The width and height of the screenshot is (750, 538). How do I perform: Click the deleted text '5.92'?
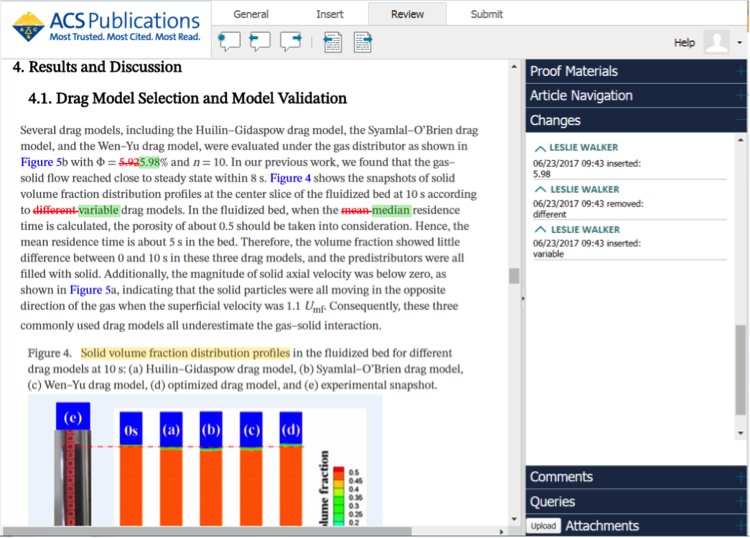[129, 163]
